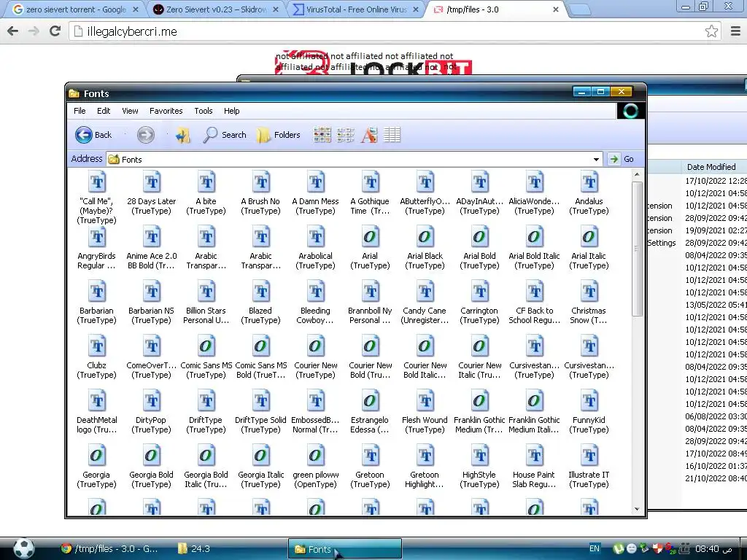This screenshot has width=747, height=560.
Task: Select the DeathMetal logo font
Action: pyautogui.click(x=97, y=412)
